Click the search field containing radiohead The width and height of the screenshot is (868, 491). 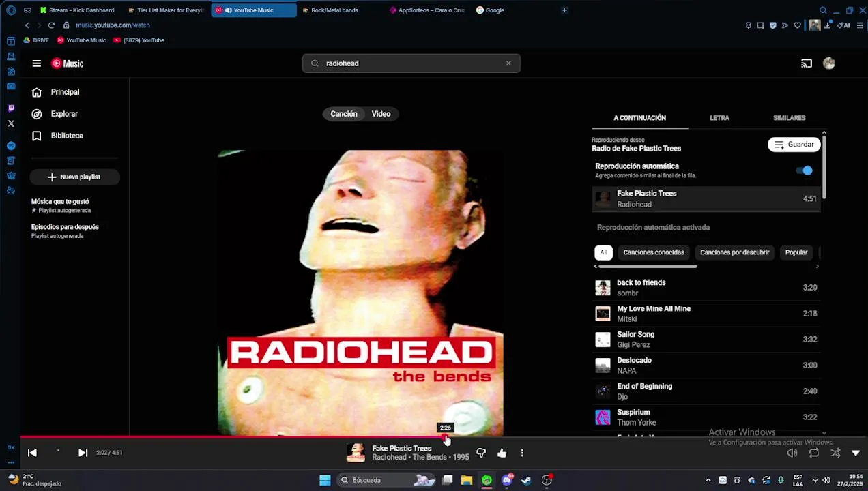[411, 63]
